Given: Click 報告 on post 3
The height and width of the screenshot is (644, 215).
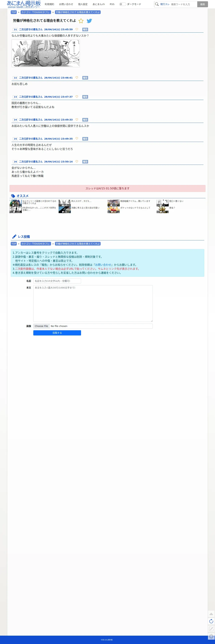Looking at the screenshot, I should coord(85,97).
